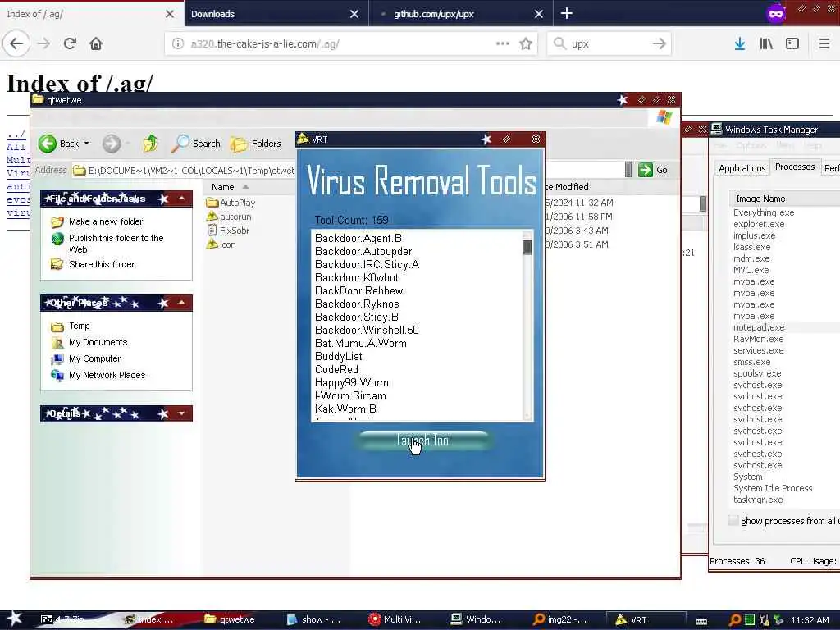Image resolution: width=840 pixels, height=630 pixels.
Task: Expand the Details panel
Action: [x=181, y=413]
